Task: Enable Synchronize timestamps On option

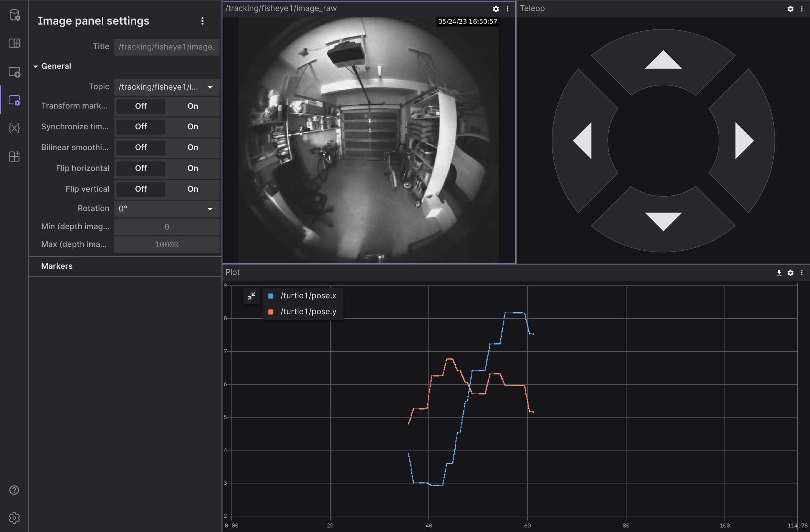Action: 192,127
